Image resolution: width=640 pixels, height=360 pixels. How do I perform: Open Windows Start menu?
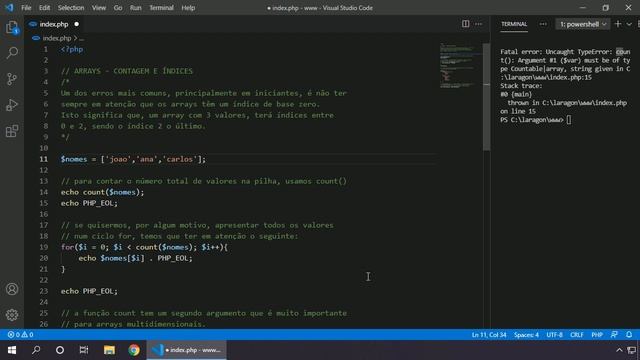pyautogui.click(x=12, y=350)
